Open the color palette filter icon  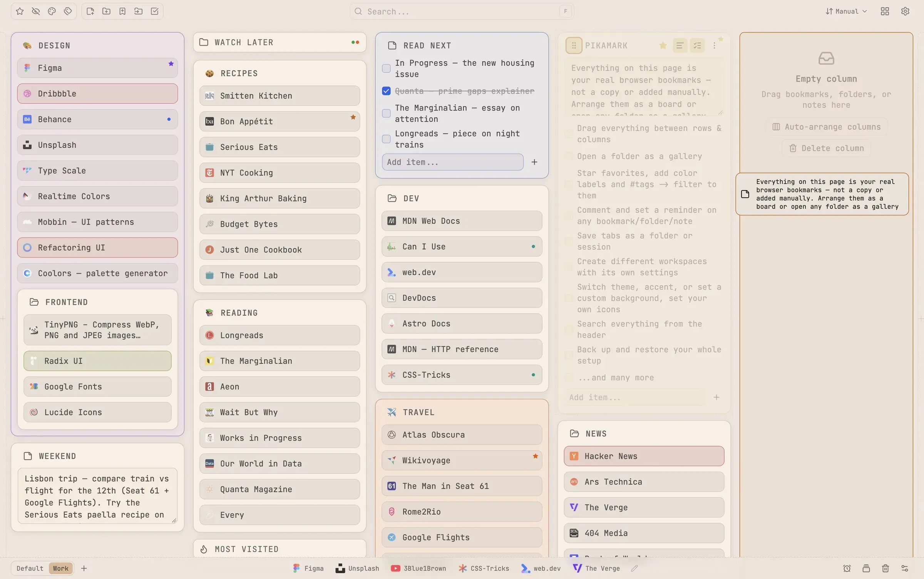click(52, 11)
